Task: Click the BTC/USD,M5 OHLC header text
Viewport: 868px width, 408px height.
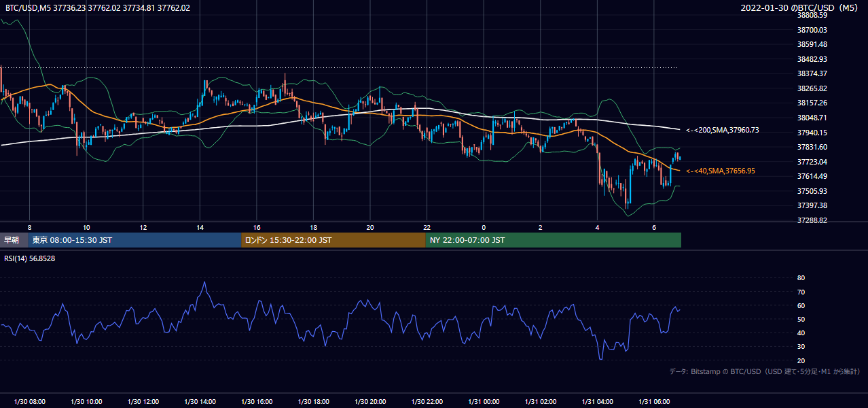Action: [98, 8]
